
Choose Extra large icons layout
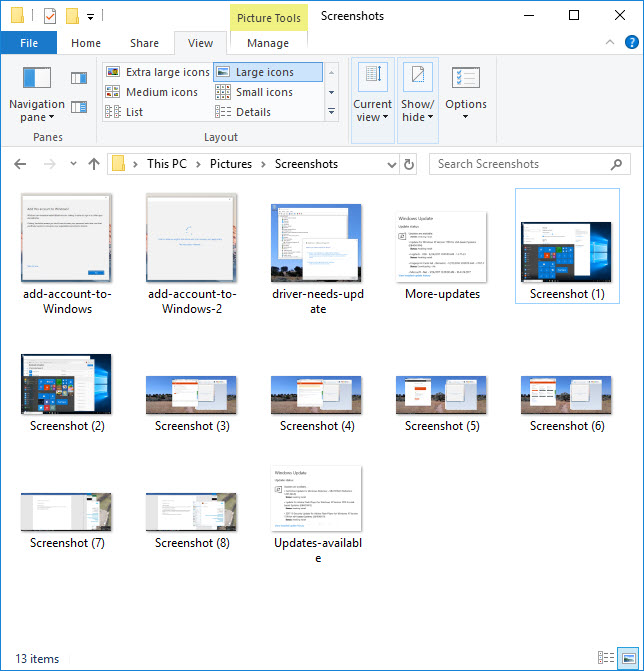coord(158,72)
